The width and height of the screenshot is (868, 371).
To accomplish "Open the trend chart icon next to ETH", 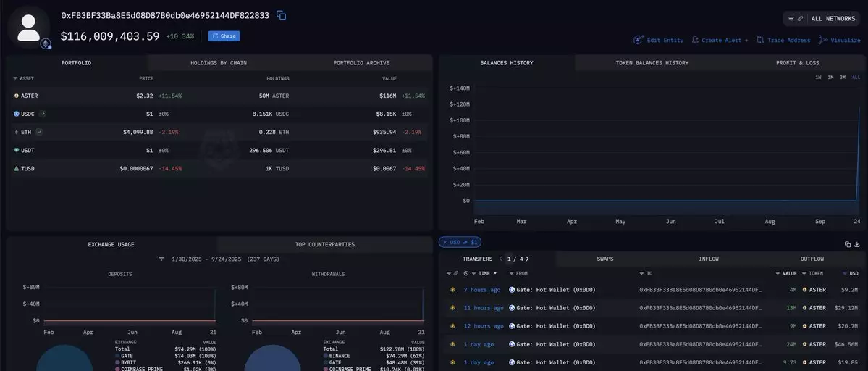I will click(39, 133).
